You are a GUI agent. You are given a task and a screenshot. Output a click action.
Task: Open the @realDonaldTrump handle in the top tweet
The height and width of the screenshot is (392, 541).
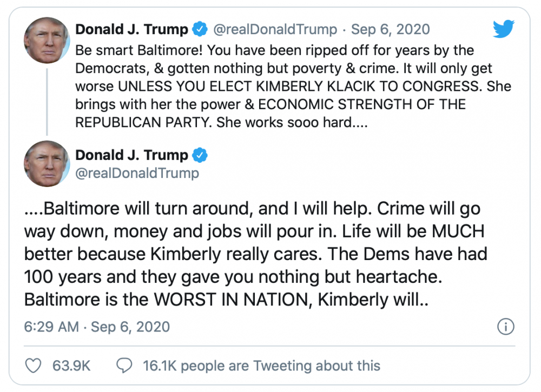276,29
